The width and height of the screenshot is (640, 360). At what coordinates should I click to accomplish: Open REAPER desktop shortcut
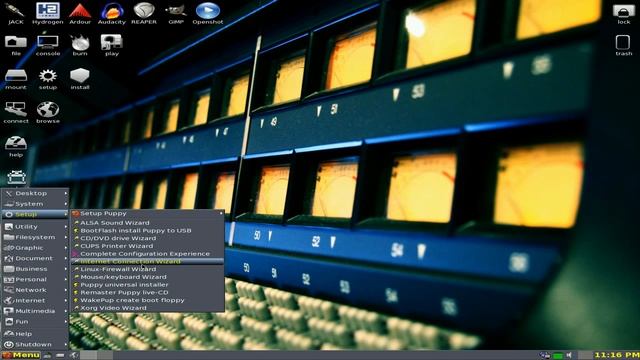144,13
